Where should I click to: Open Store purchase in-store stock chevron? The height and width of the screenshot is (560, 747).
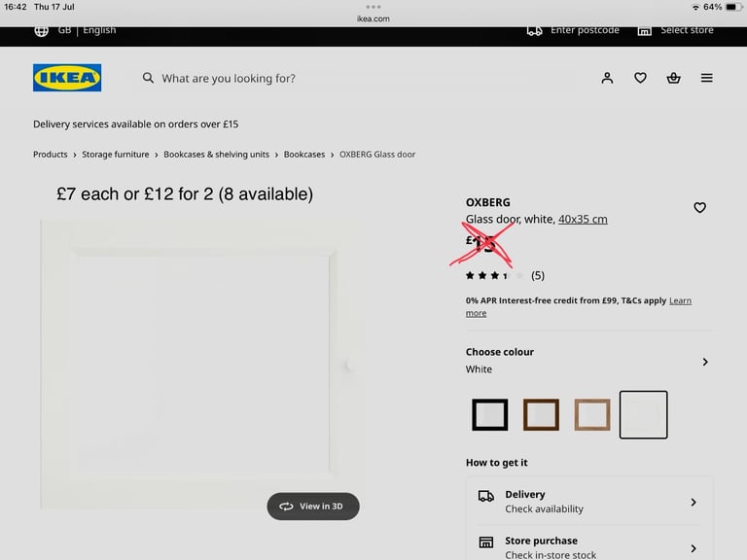coord(694,548)
